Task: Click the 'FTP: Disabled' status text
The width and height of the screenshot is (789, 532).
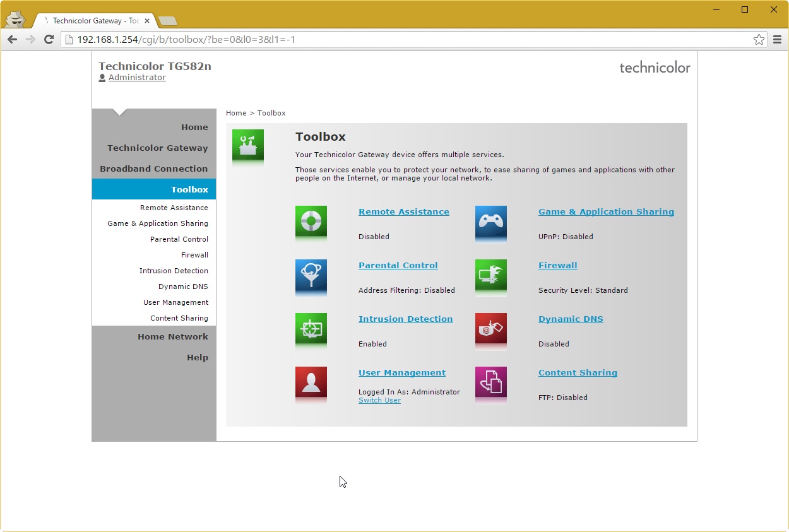Action: [x=563, y=398]
